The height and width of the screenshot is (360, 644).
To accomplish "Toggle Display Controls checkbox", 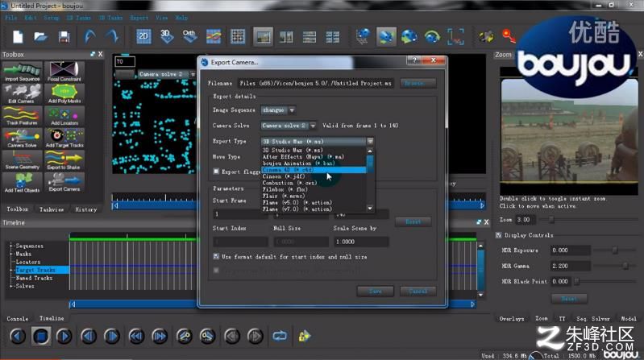I will tap(498, 235).
